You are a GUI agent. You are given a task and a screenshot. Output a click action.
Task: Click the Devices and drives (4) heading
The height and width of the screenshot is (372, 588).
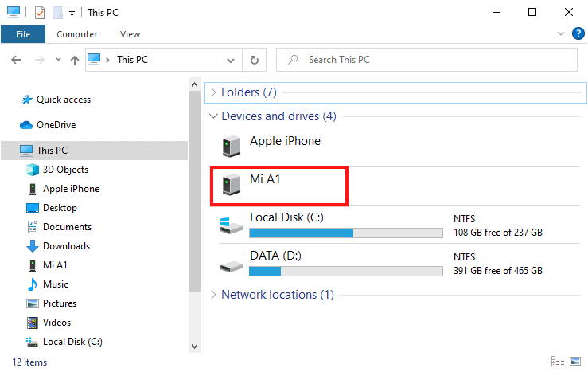278,116
